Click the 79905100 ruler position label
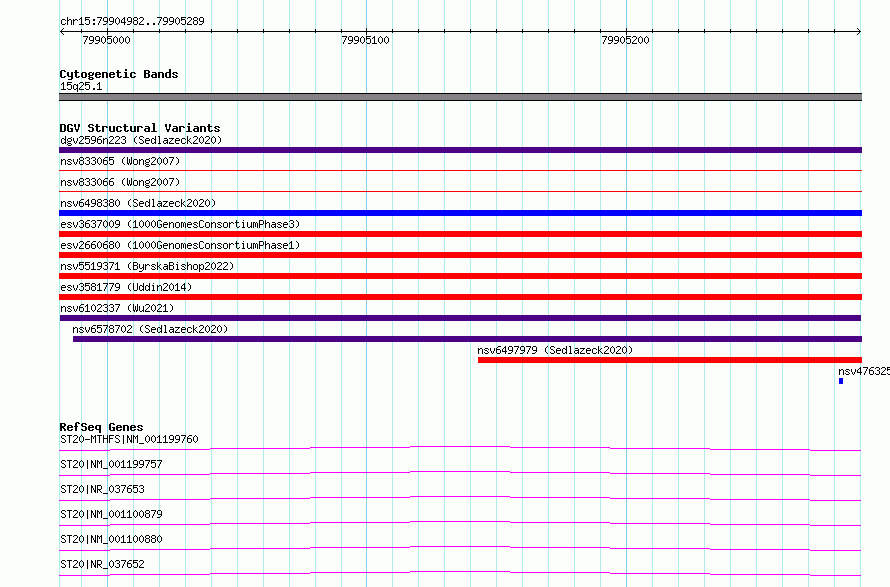This screenshot has height=587, width=890. [x=366, y=40]
